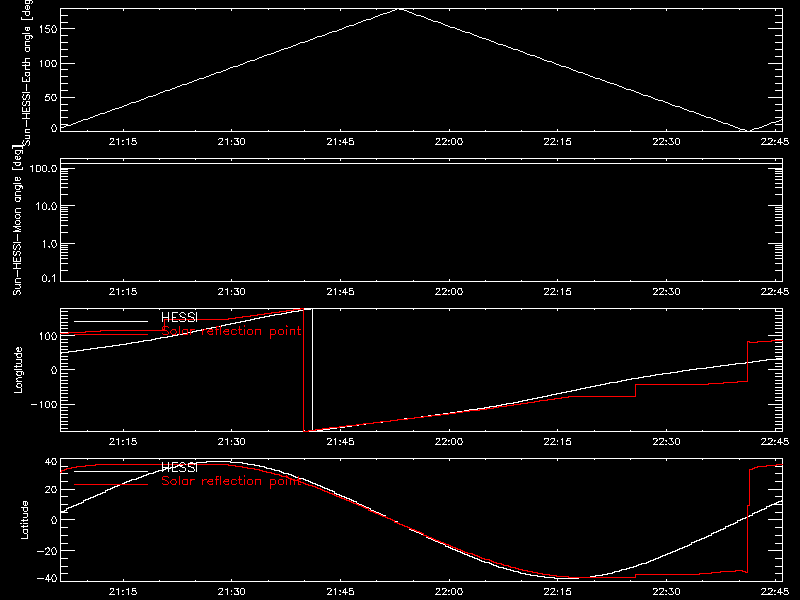Click 22:30 label under Longitude plot
This screenshot has width=800, height=600.
[666, 442]
